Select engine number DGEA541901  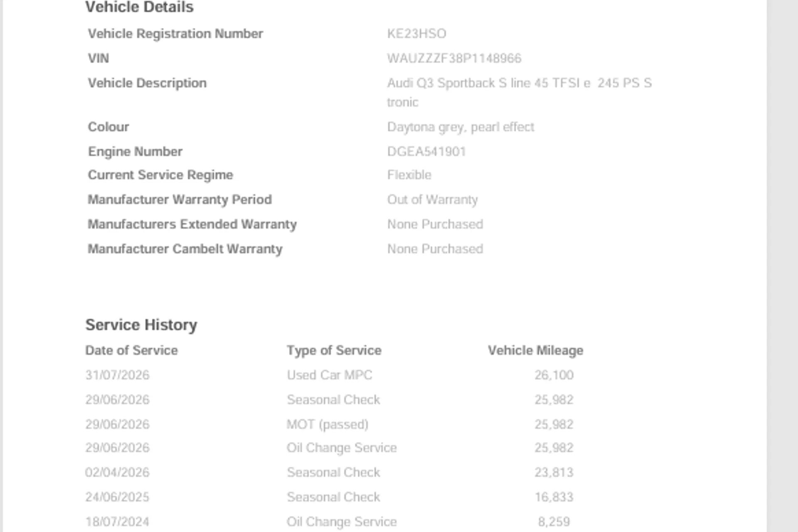(426, 151)
